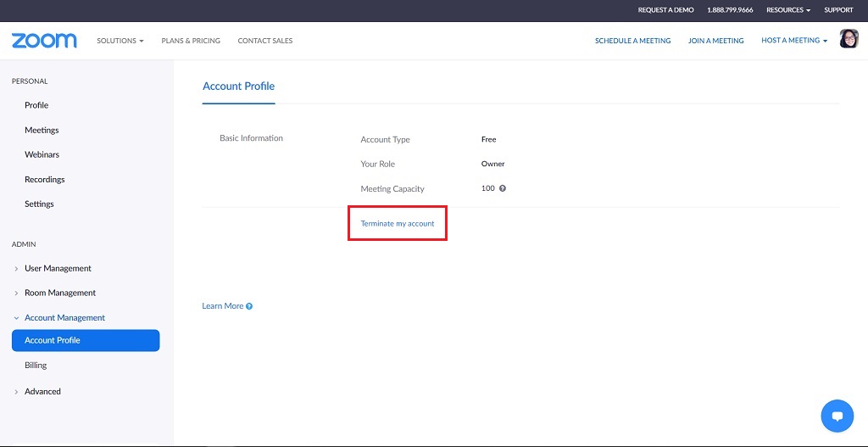Open the Support link
This screenshot has width=868, height=447.
coord(838,10)
